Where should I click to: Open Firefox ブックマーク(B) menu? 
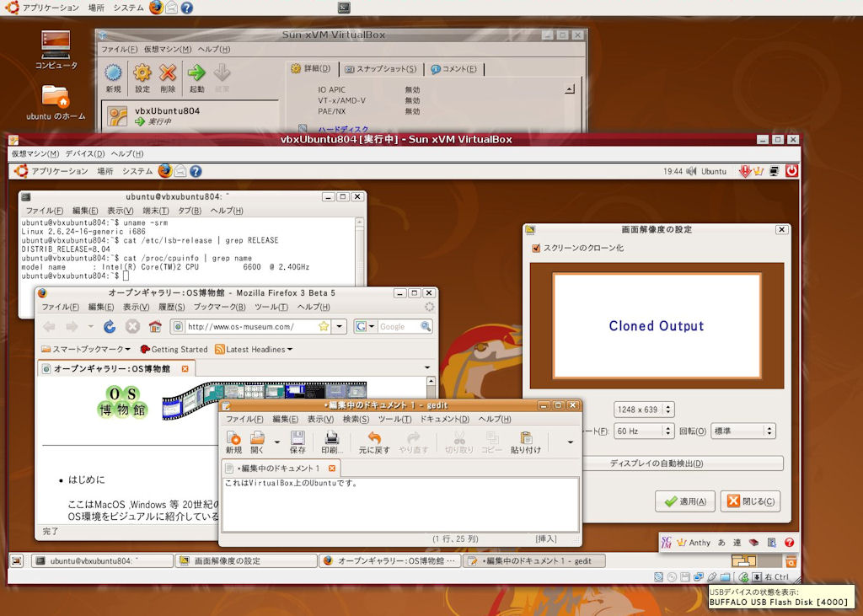point(220,307)
